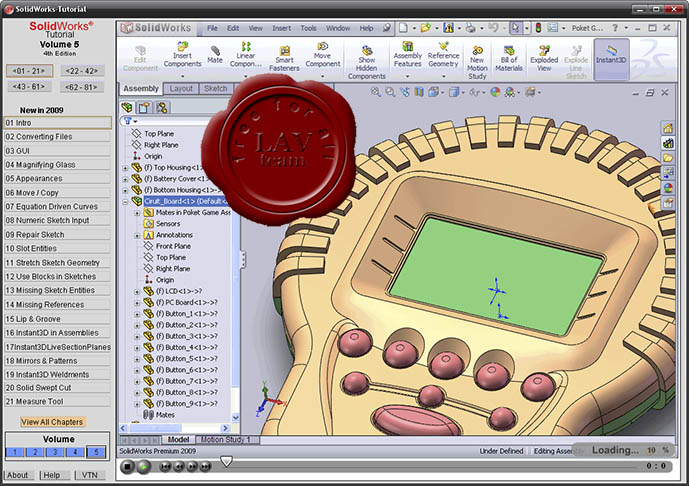Click Zoom to Fit icon

pos(375,92)
